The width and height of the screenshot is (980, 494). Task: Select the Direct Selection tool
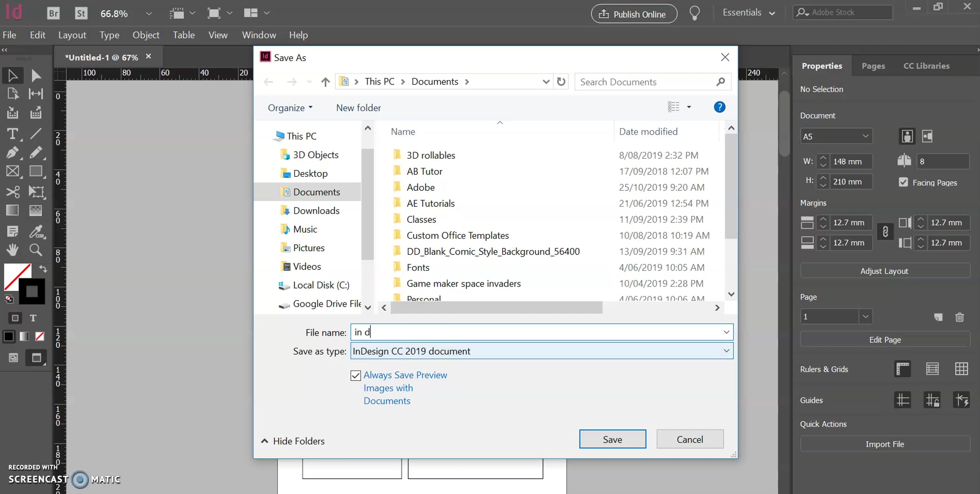click(x=36, y=76)
